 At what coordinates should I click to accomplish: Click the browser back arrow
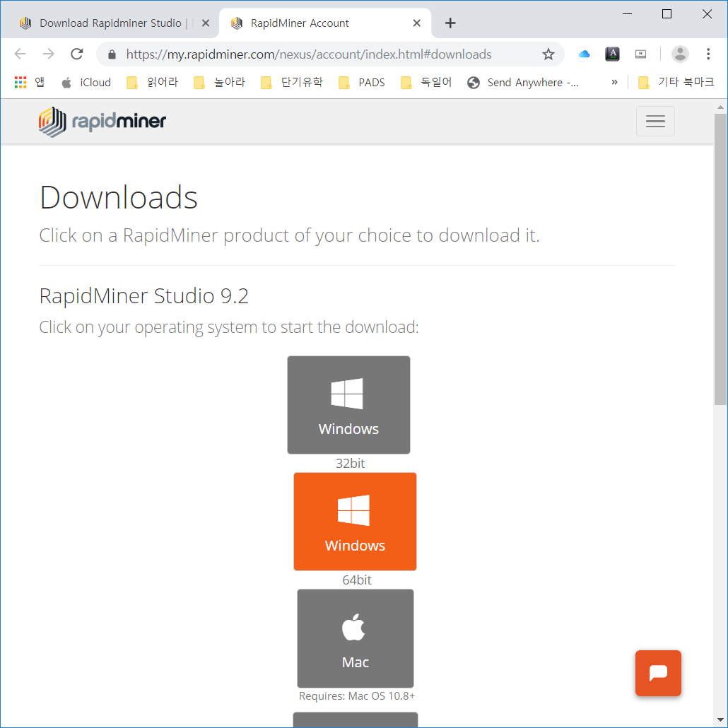click(x=20, y=54)
